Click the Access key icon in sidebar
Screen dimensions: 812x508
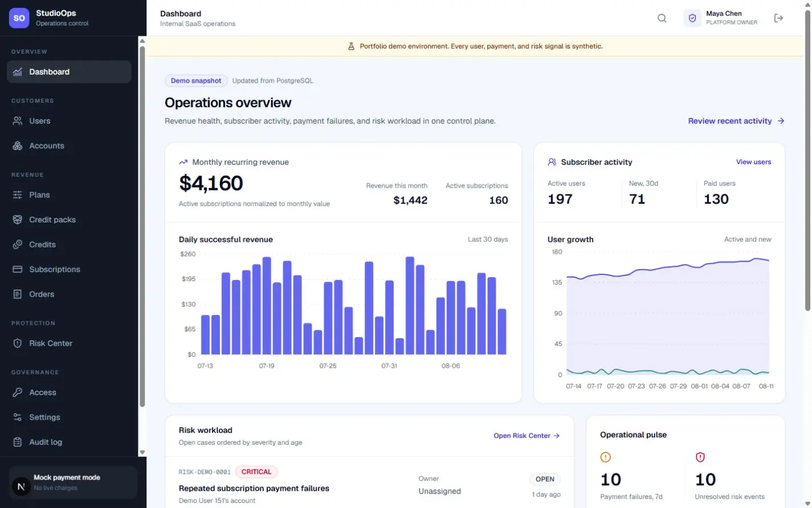[x=18, y=392]
